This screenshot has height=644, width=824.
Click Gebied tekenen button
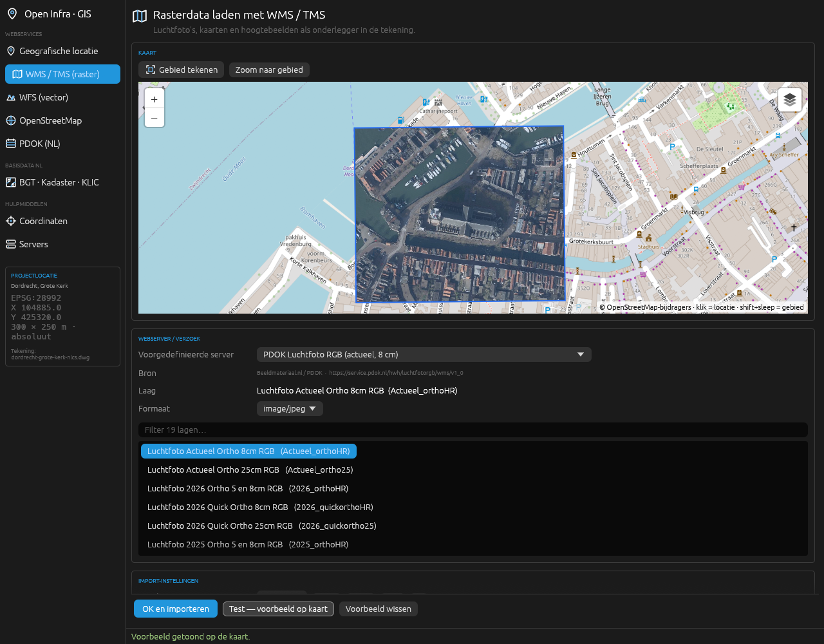[x=181, y=70]
